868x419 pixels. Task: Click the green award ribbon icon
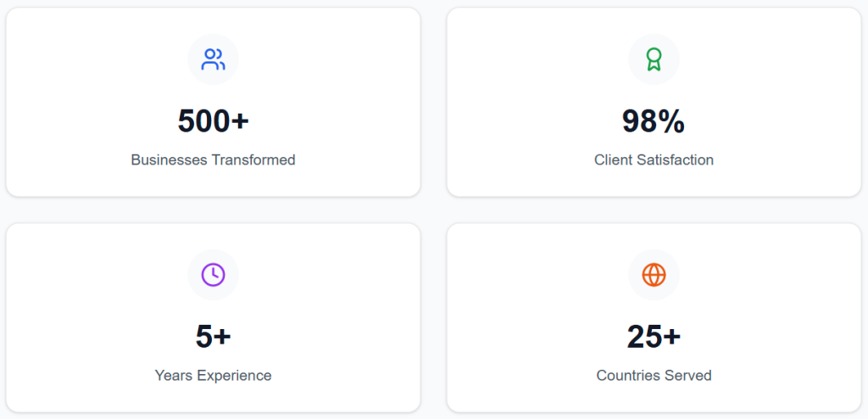654,59
